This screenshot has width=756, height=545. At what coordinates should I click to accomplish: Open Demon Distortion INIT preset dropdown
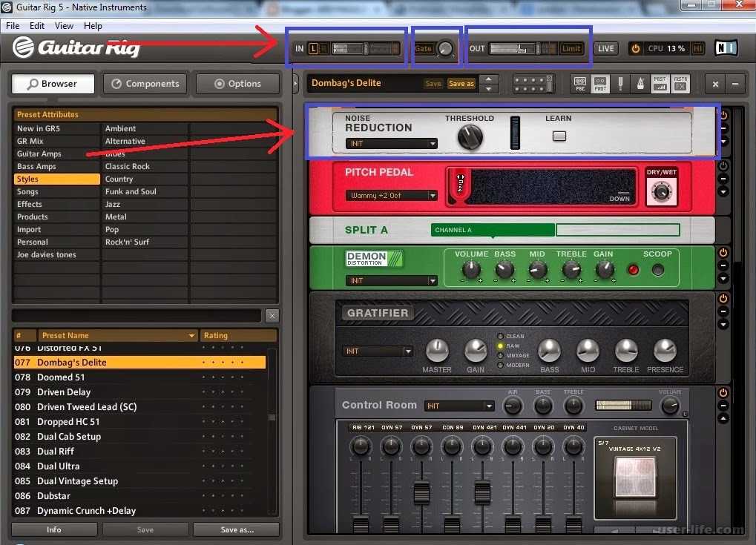coord(391,280)
